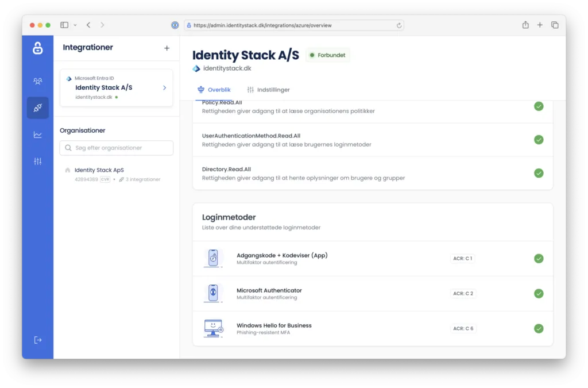Click the Entra ID logo beside identitystack.dk

tap(196, 68)
